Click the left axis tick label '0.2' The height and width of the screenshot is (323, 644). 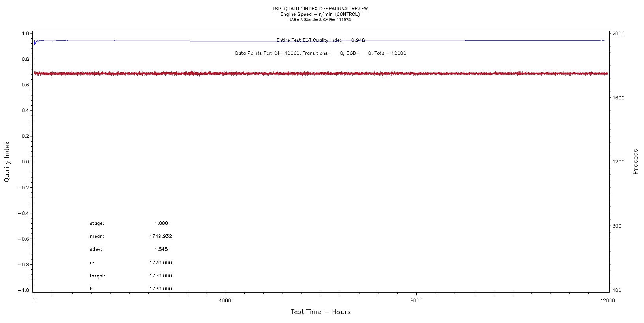25,136
